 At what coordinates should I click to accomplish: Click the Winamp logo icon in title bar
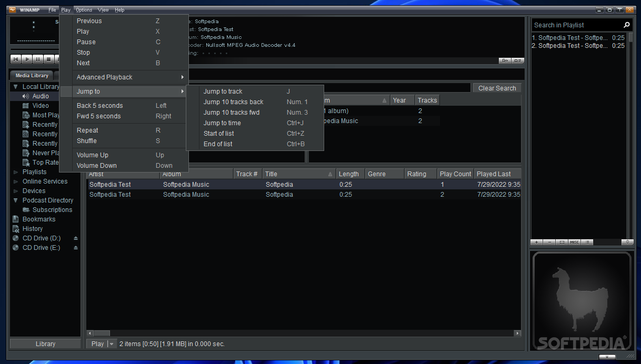click(13, 10)
